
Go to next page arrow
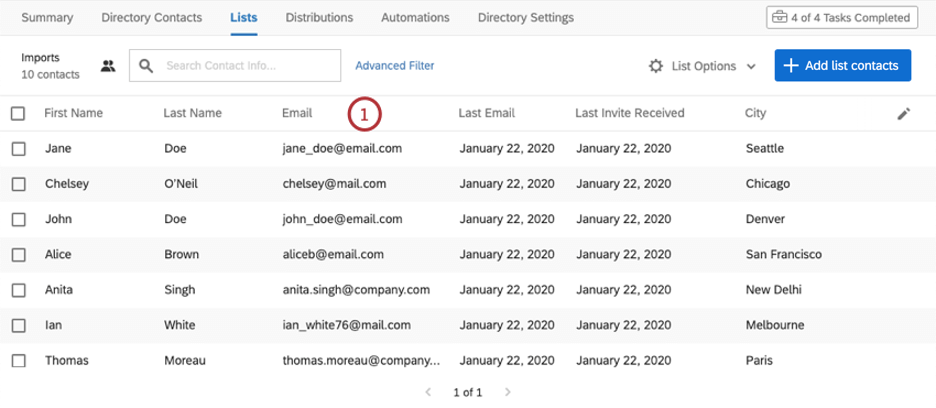pos(507,392)
